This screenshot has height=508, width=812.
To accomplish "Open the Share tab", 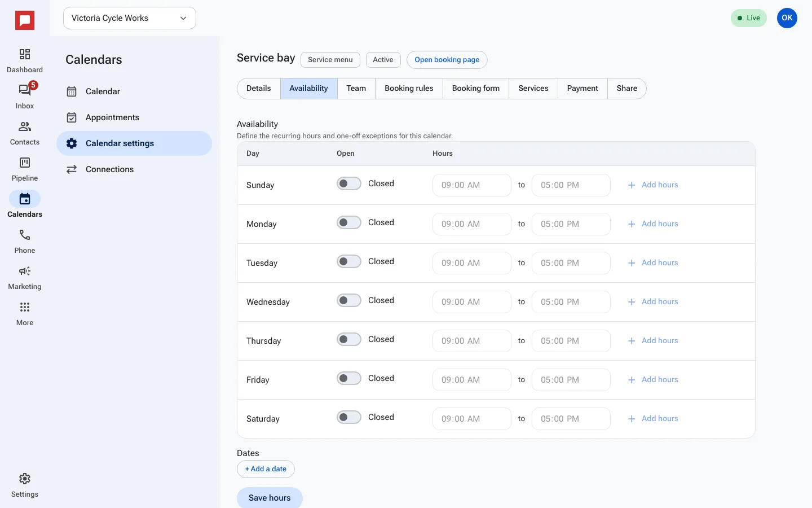I will click(x=627, y=89).
